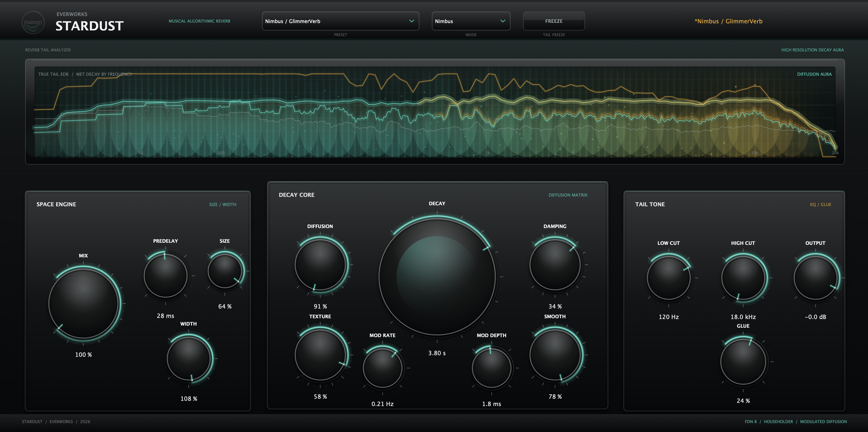Click the DIFFUSION knob

(320, 265)
